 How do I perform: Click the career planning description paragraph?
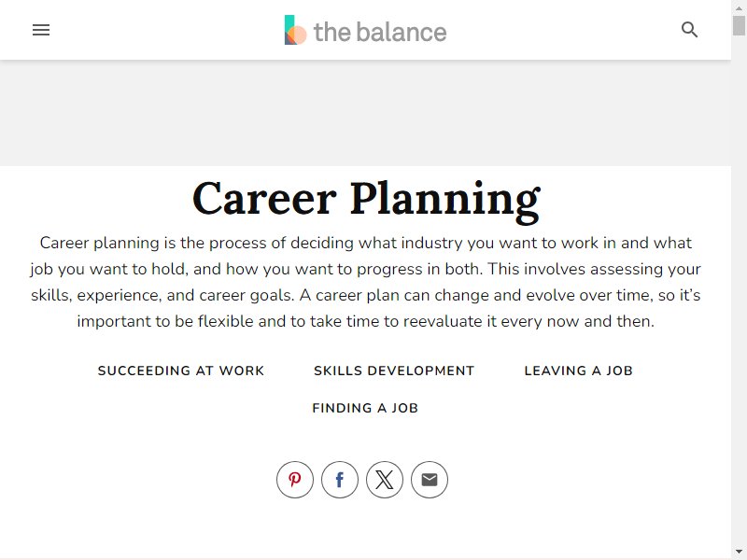tap(365, 282)
